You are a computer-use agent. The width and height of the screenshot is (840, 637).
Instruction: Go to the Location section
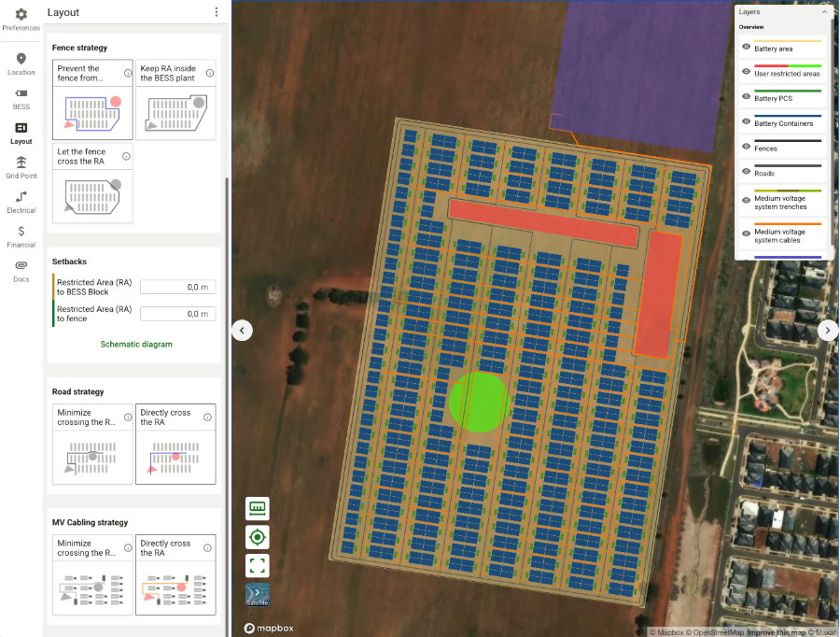pyautogui.click(x=21, y=64)
